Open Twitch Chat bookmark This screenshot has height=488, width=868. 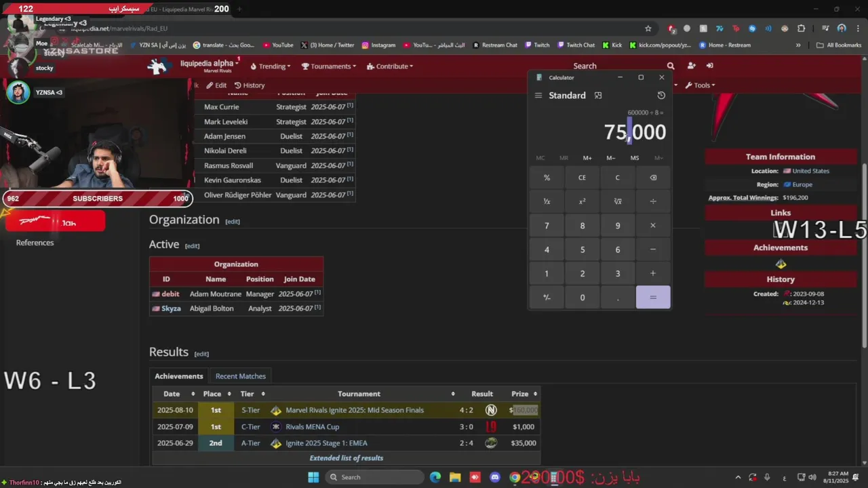click(x=576, y=45)
